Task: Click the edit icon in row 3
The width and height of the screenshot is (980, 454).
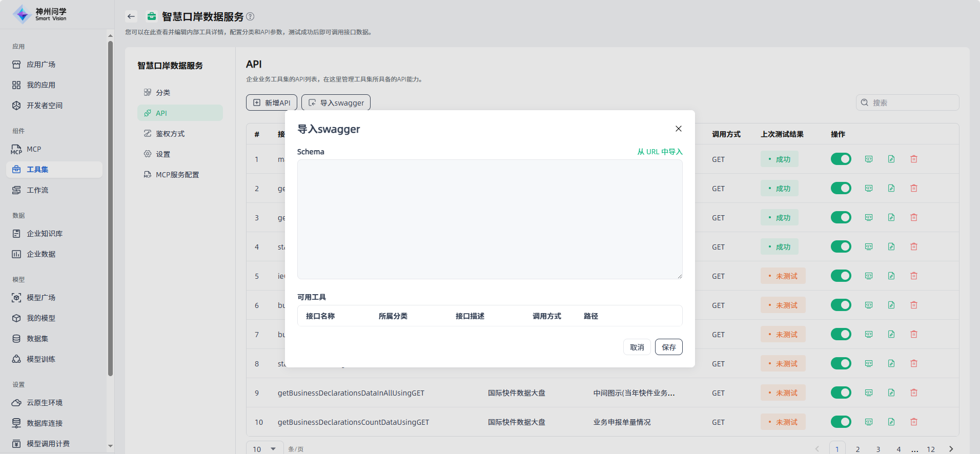Action: pos(891,218)
